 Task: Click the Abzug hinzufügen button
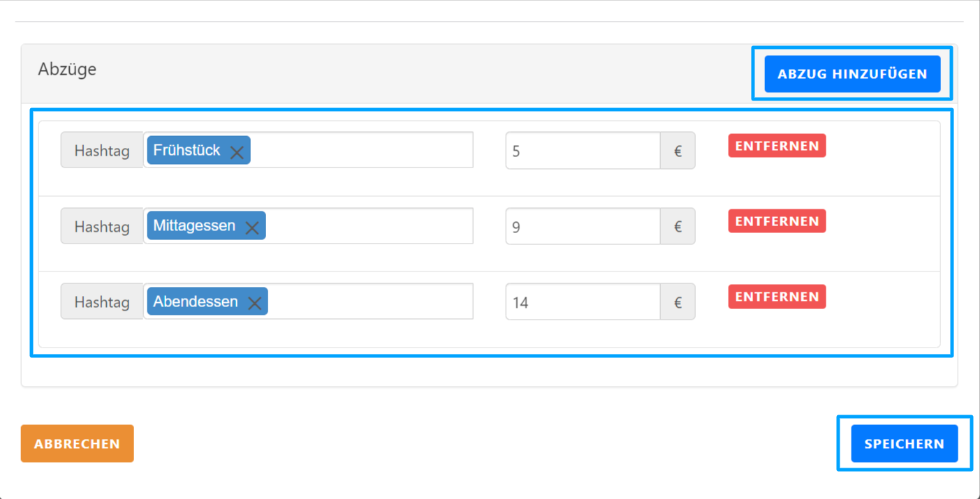[x=852, y=74]
